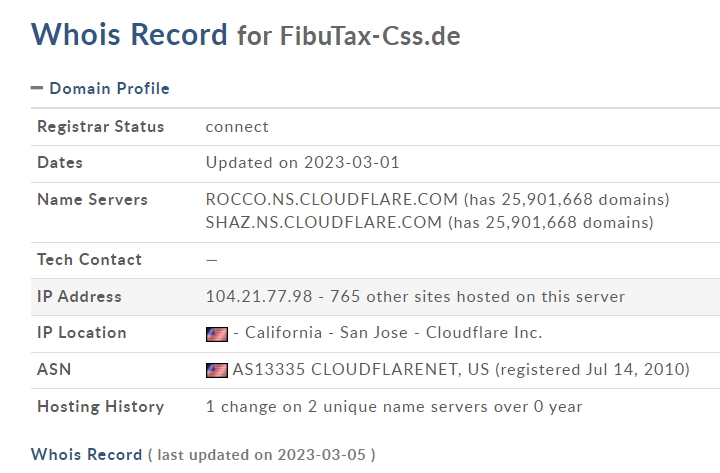The height and width of the screenshot is (473, 720).
Task: Click the 'connect' registrar status value
Action: [237, 127]
